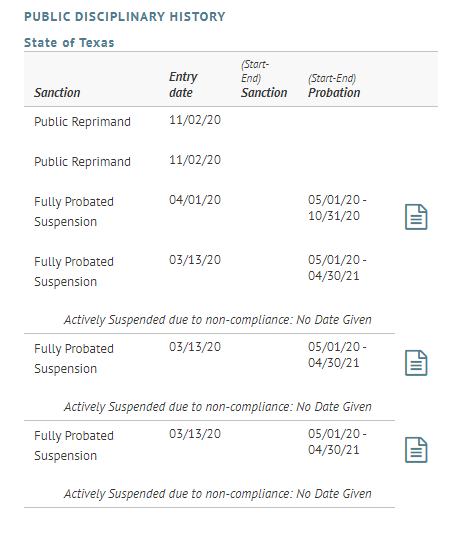Click the 04/01/20 entry date
The width and height of the screenshot is (457, 534).
[x=195, y=200]
